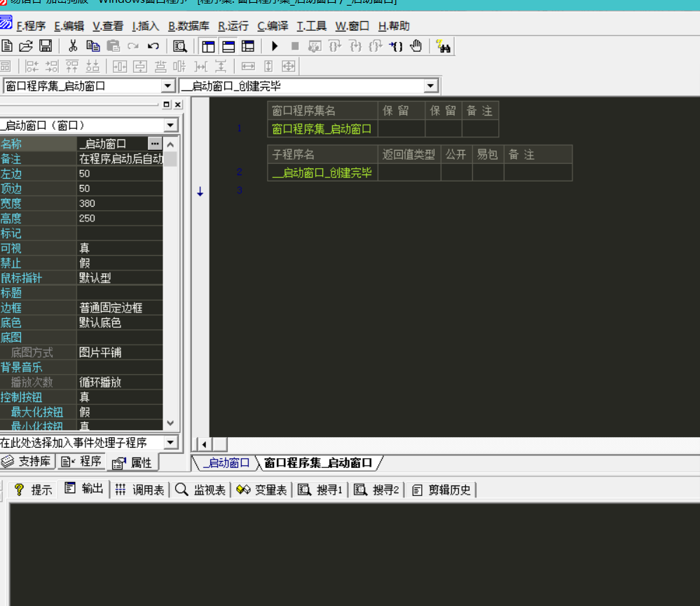Click the Paste icon on the toolbar
This screenshot has width=700, height=606.
tap(113, 46)
